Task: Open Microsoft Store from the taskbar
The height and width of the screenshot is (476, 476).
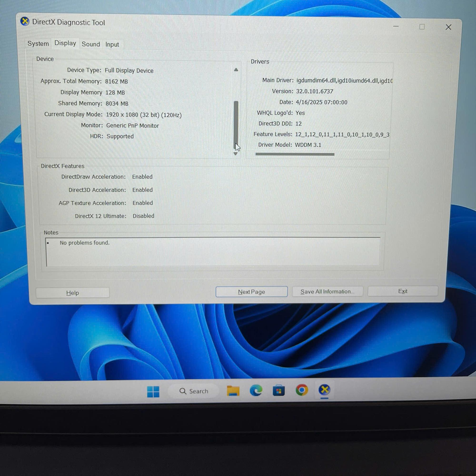Action: [x=279, y=390]
